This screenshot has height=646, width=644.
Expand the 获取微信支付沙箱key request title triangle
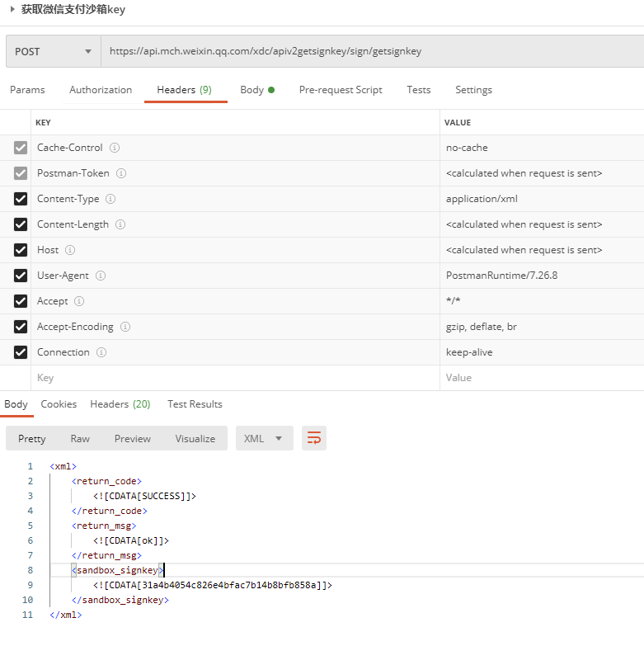coord(12,8)
